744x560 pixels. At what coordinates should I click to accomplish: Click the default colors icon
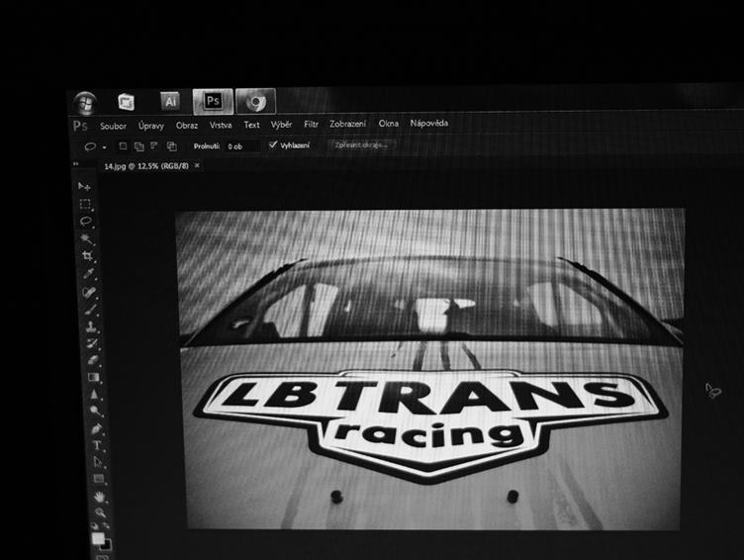(x=94, y=525)
